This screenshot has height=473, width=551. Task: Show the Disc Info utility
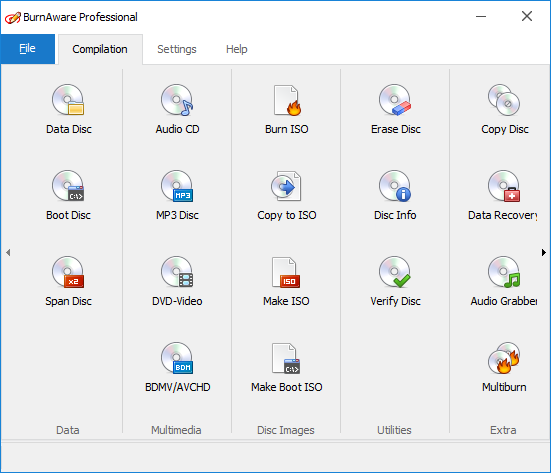(x=395, y=195)
